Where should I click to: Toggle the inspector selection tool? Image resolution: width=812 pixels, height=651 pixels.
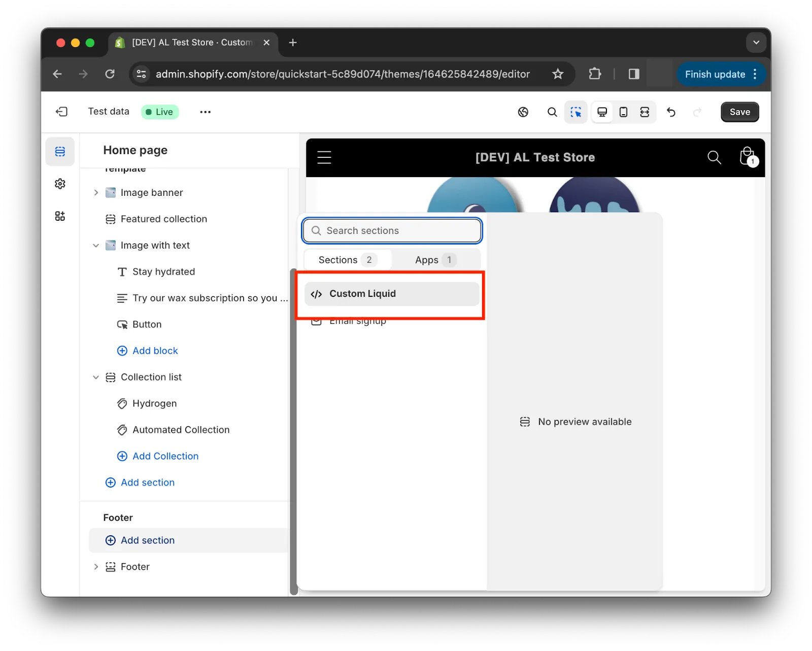pyautogui.click(x=576, y=112)
